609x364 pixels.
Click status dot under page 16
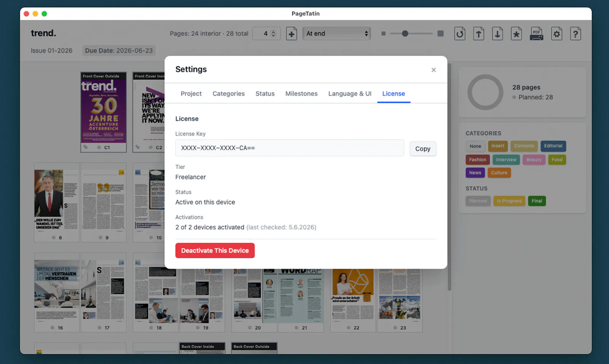point(52,328)
